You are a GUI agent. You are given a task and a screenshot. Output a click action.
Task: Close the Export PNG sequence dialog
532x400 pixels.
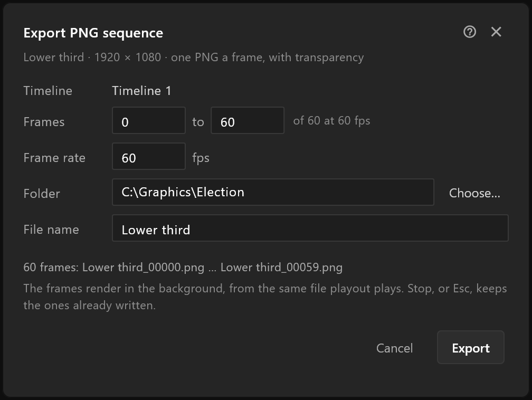(x=496, y=32)
